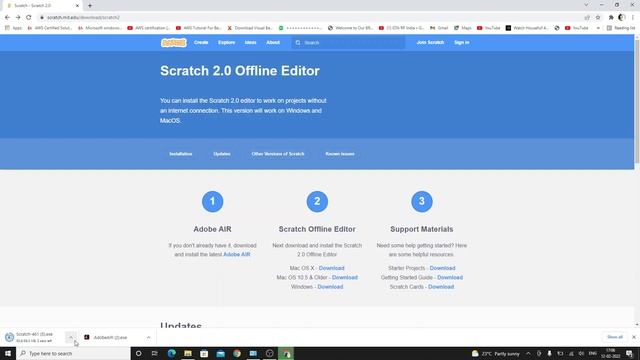Launch Microsoft Edge from taskbar
The height and width of the screenshot is (360, 640).
tap(171, 353)
